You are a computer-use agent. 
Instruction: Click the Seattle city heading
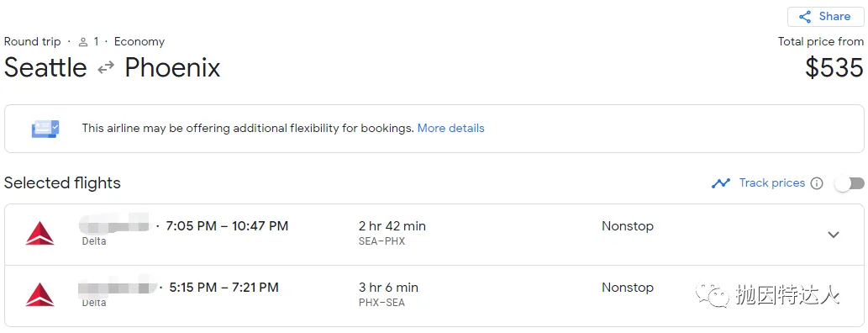pyautogui.click(x=45, y=67)
